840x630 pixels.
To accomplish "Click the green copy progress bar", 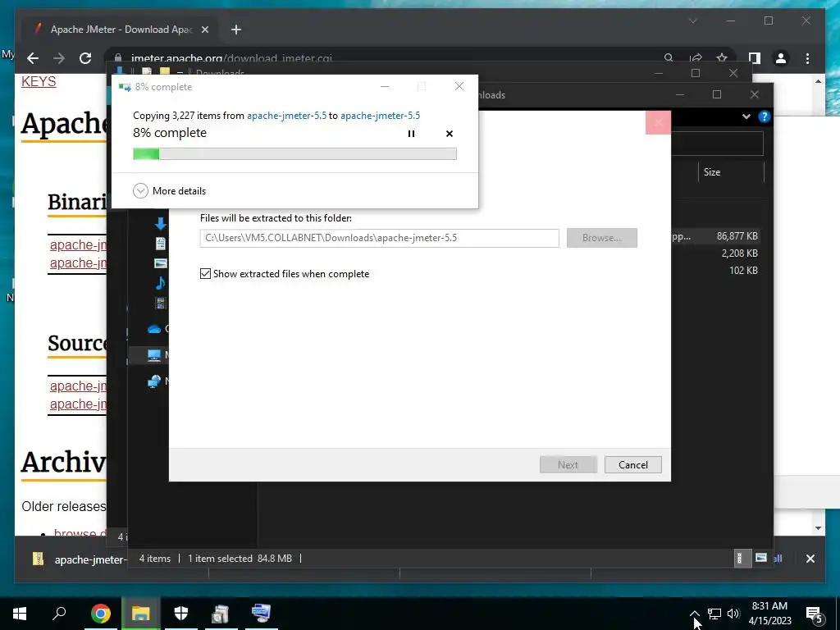I will point(294,153).
